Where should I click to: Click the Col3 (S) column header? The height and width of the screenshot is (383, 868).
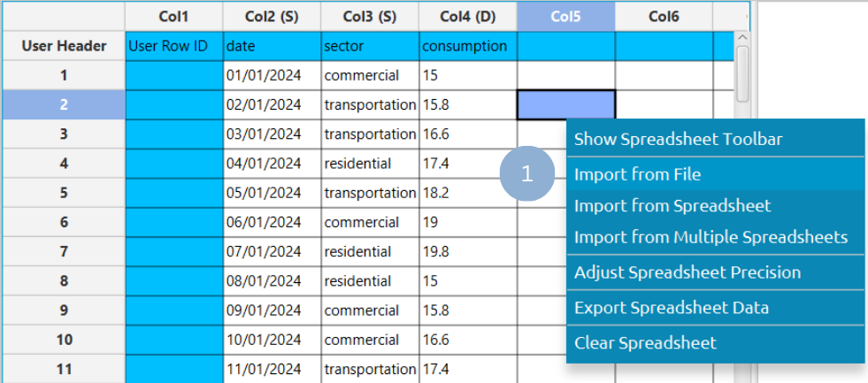[x=369, y=16]
